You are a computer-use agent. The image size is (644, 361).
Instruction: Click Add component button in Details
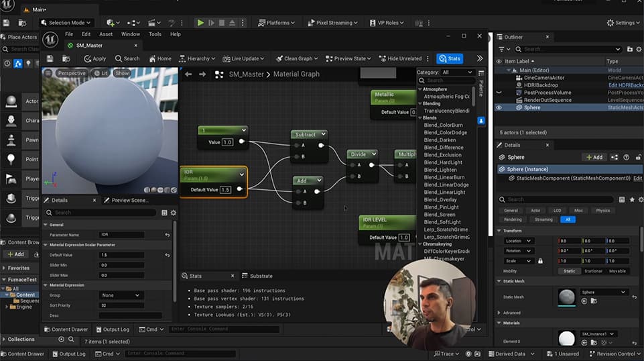(594, 157)
